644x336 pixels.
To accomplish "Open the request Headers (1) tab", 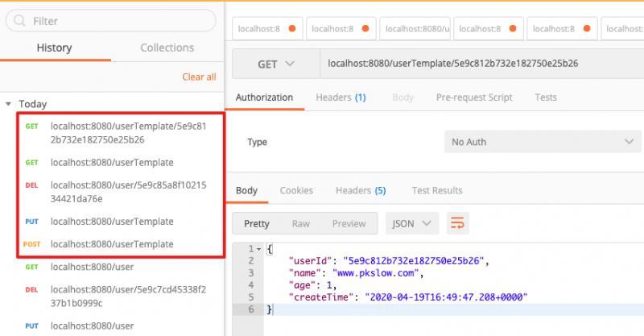I will pyautogui.click(x=341, y=97).
